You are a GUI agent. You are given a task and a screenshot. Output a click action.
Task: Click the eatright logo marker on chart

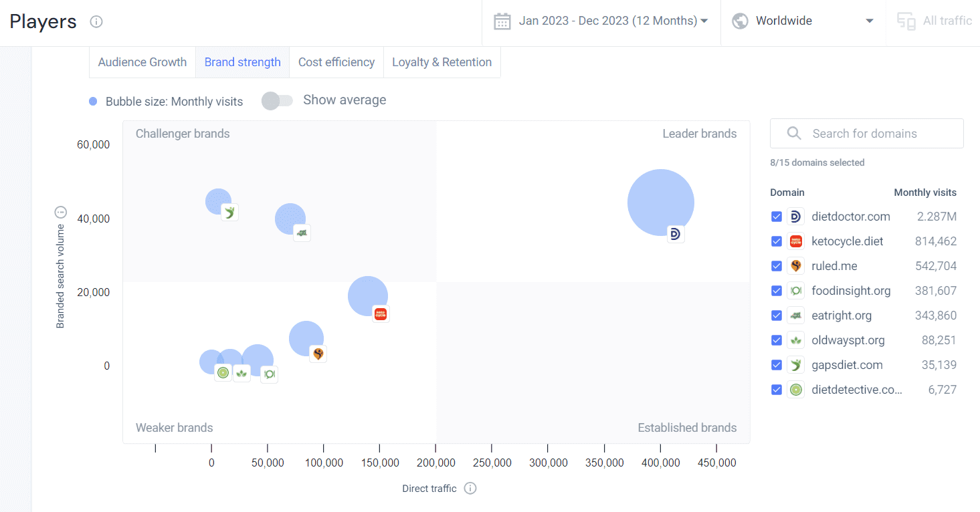(302, 233)
